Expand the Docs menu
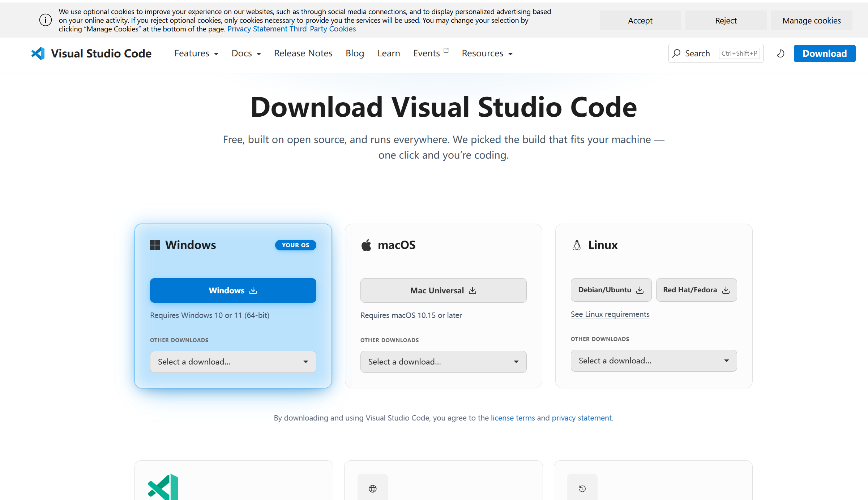Viewport: 868px width, 500px height. (x=246, y=53)
